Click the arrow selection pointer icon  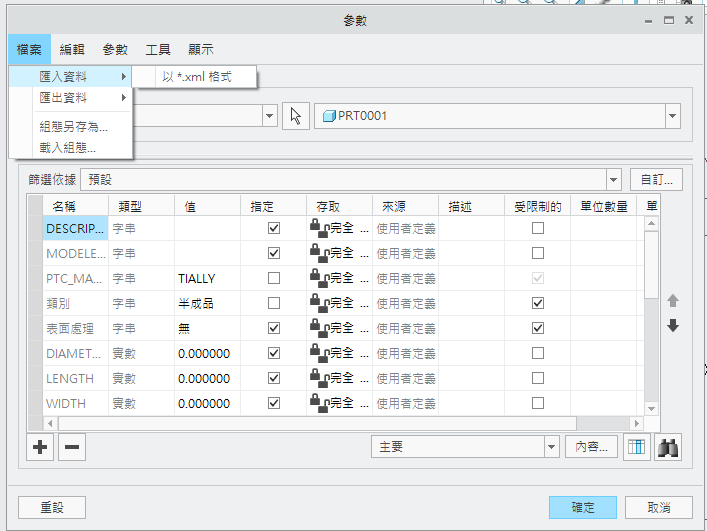pyautogui.click(x=295, y=116)
